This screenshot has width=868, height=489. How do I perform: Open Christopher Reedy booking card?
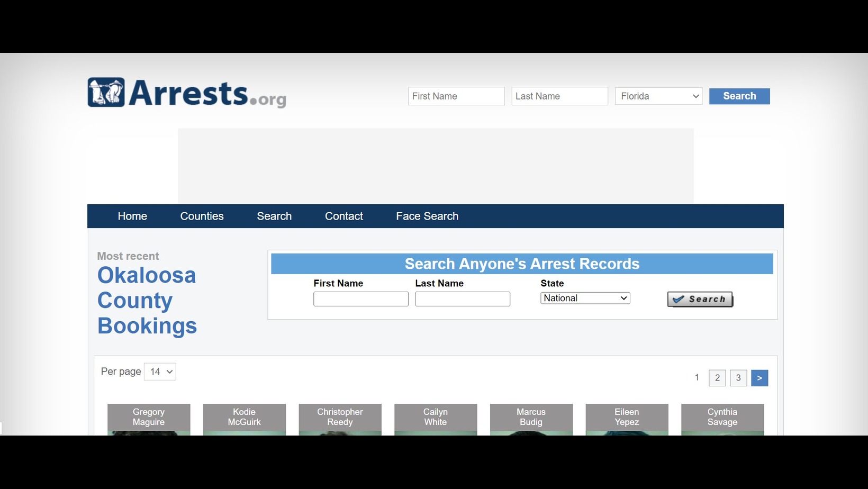(340, 419)
